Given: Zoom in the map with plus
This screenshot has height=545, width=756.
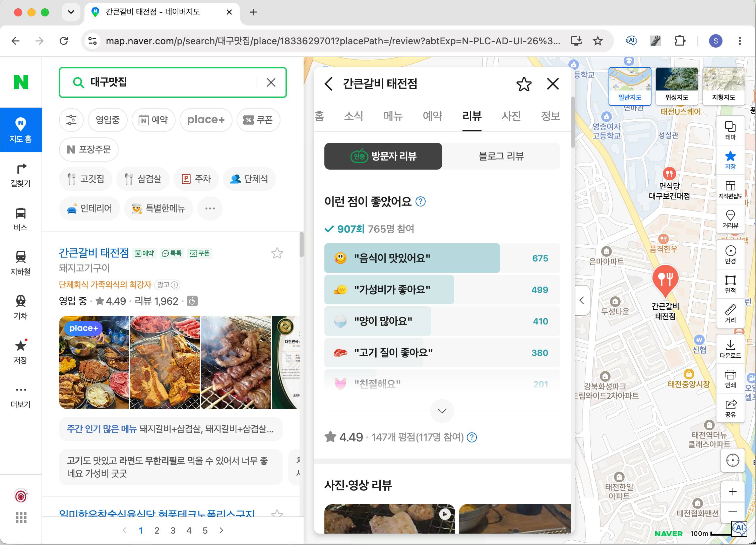Looking at the screenshot, I should (x=733, y=492).
